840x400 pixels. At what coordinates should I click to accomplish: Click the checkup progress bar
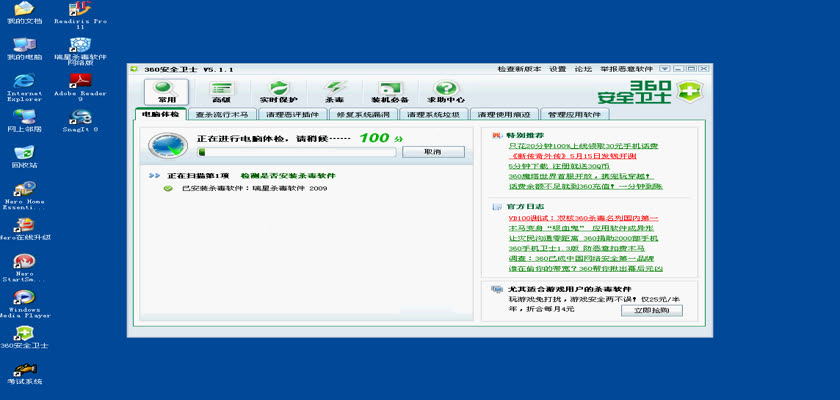(296, 152)
